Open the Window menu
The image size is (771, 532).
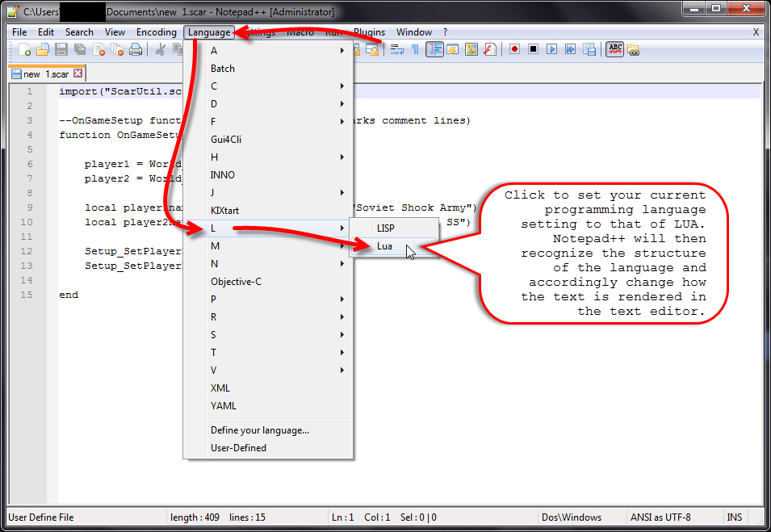coord(414,32)
